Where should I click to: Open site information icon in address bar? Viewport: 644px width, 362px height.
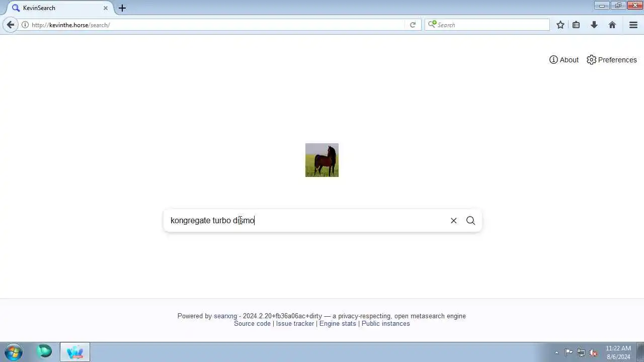tap(25, 25)
